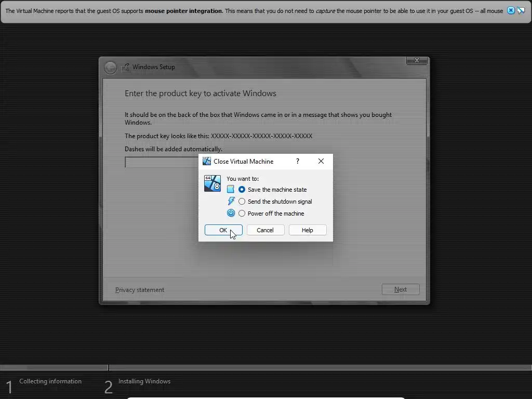Viewport: 532px width, 399px height.
Task: Click 'Dashes will be added automatically' text
Action: coord(174,149)
